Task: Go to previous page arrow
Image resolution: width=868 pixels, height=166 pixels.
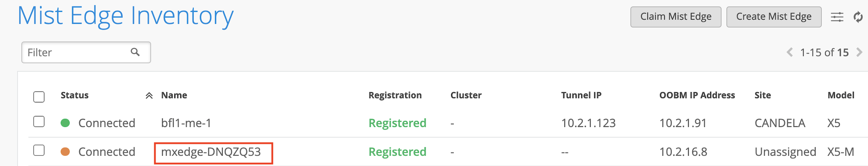Action: coord(790,52)
